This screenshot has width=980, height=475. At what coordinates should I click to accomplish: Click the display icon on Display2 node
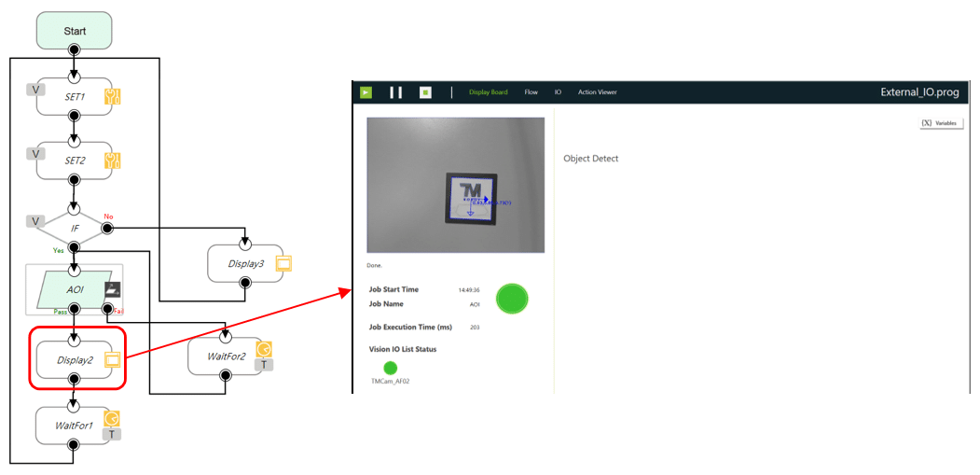(113, 359)
